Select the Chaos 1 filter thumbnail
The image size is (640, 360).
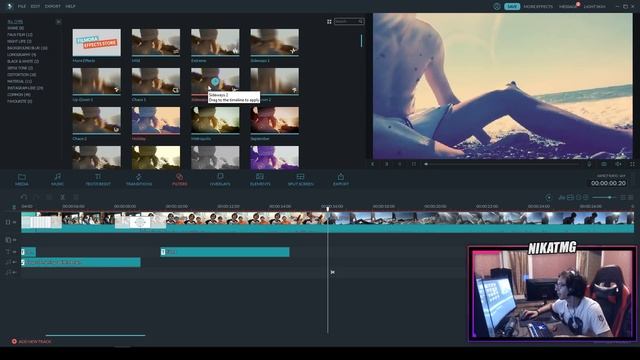(156, 81)
